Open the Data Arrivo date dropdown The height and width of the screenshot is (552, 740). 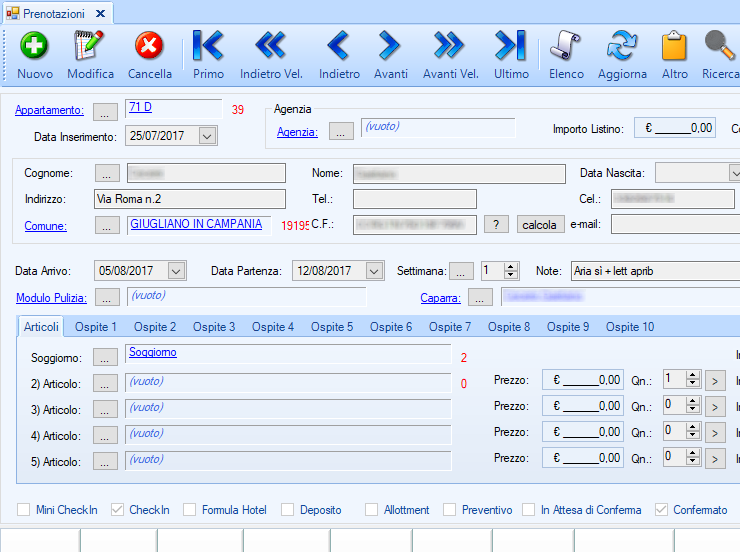coord(176,271)
